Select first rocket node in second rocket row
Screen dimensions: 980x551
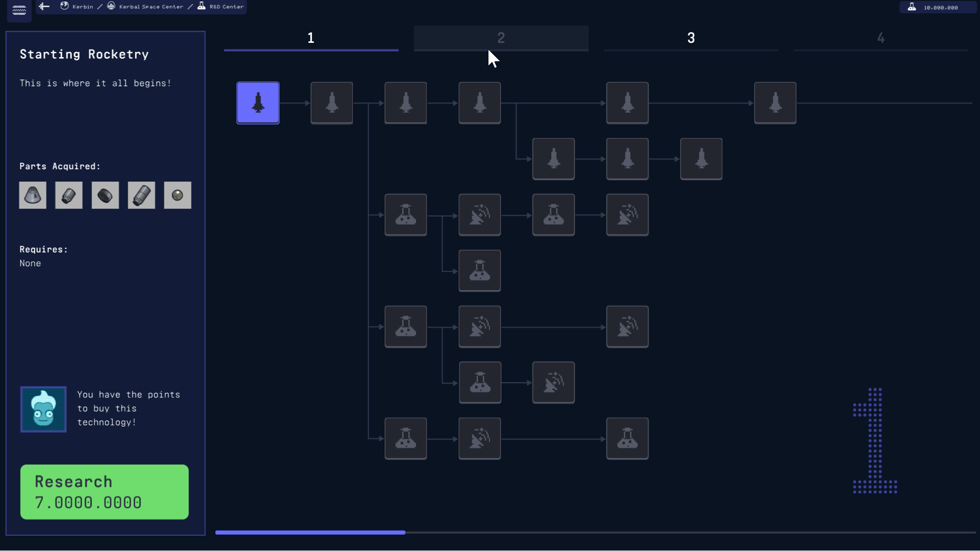[553, 159]
